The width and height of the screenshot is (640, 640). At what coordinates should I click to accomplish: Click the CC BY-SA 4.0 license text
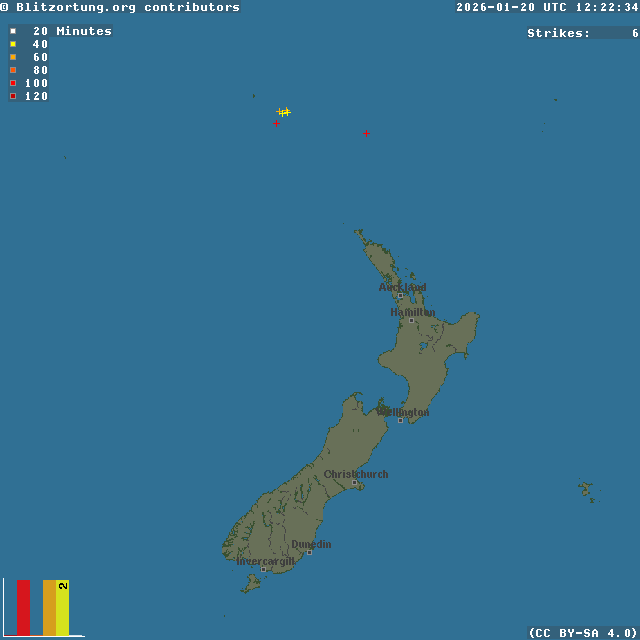point(583,632)
